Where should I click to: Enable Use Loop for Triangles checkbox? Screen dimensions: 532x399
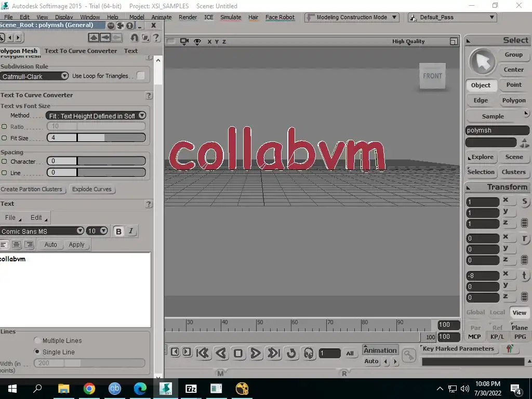coord(140,76)
